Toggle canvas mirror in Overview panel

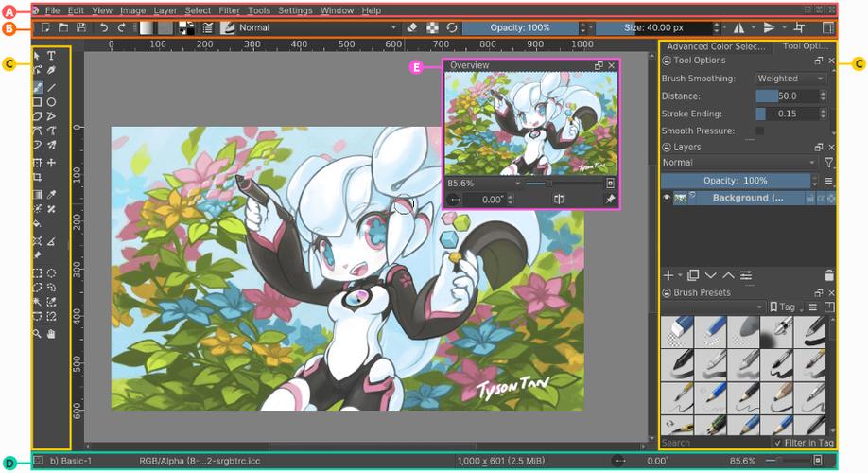559,200
